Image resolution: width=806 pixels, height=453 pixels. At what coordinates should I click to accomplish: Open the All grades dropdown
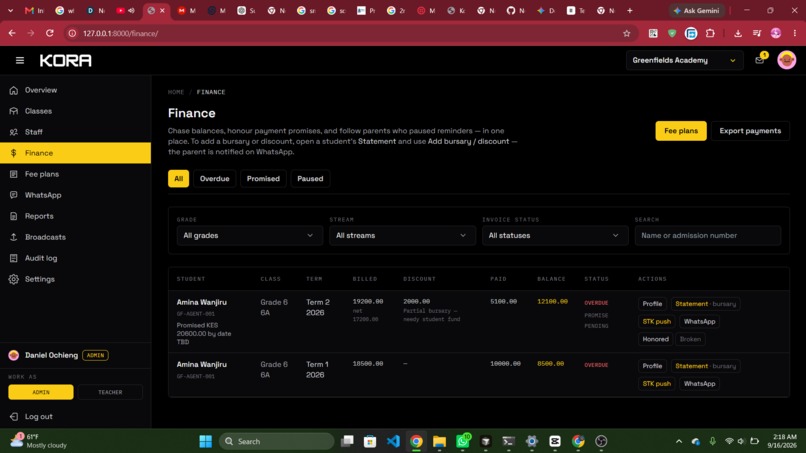[x=249, y=235]
